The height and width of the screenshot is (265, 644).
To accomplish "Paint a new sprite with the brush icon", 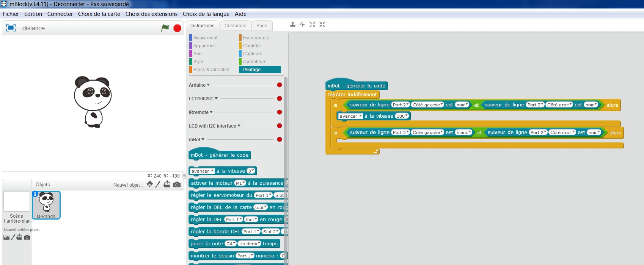I will click(x=158, y=184).
